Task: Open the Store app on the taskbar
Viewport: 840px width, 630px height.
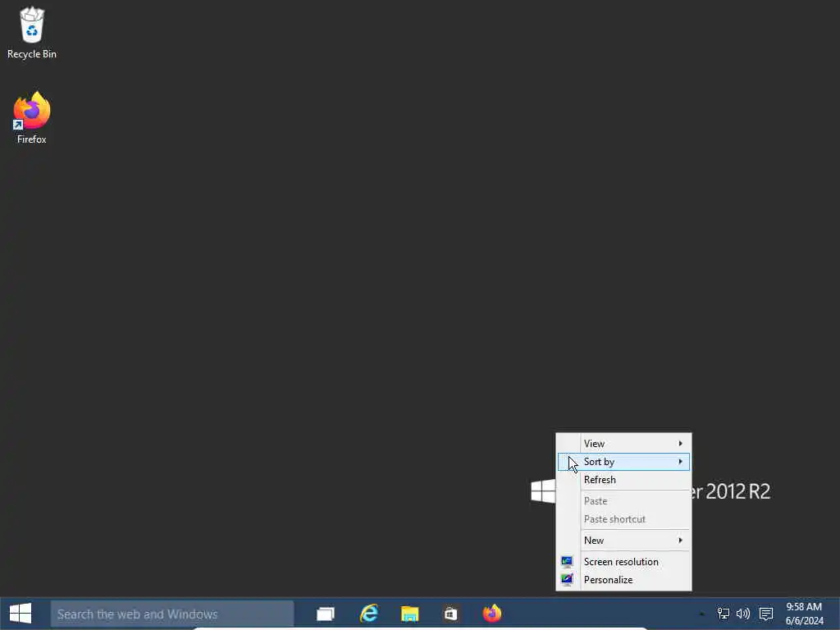Action: pyautogui.click(x=450, y=614)
